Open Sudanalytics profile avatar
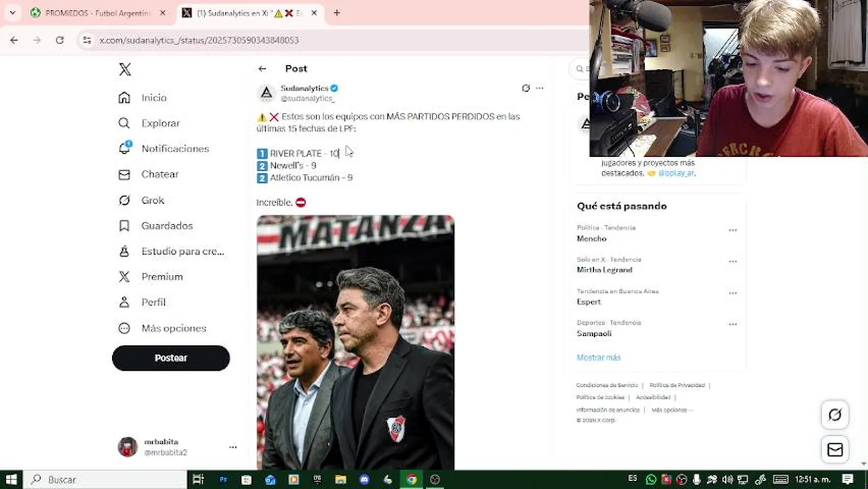This screenshot has width=868, height=489. tap(267, 93)
